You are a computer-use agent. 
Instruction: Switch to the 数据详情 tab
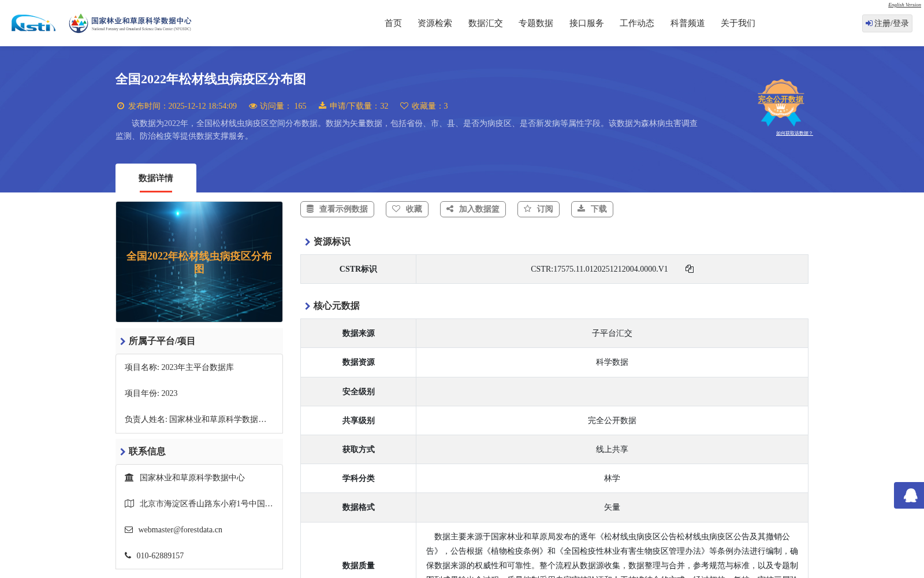tap(156, 178)
